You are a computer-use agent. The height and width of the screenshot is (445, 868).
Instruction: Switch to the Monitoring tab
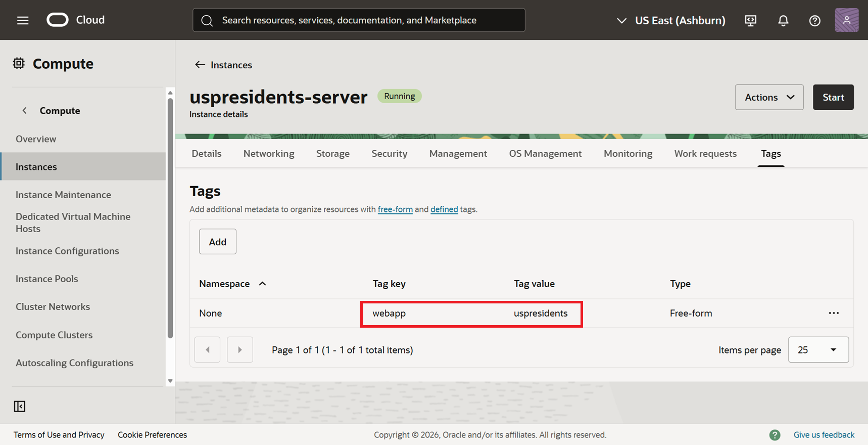point(628,153)
